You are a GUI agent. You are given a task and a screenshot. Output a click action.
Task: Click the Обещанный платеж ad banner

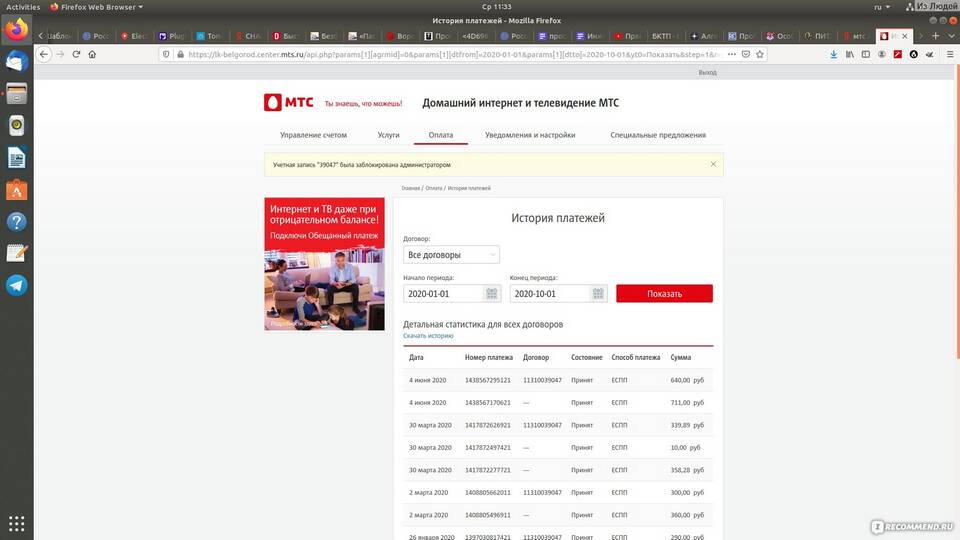pos(324,264)
